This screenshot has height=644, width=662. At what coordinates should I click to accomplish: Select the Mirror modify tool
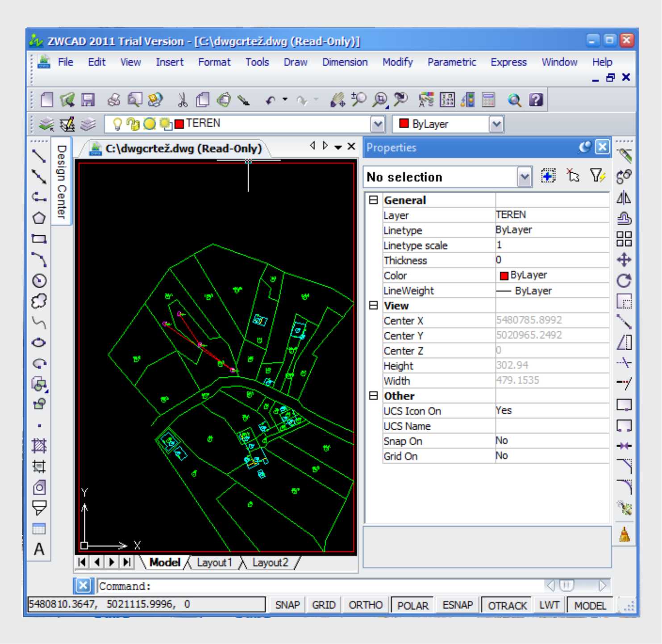click(624, 197)
